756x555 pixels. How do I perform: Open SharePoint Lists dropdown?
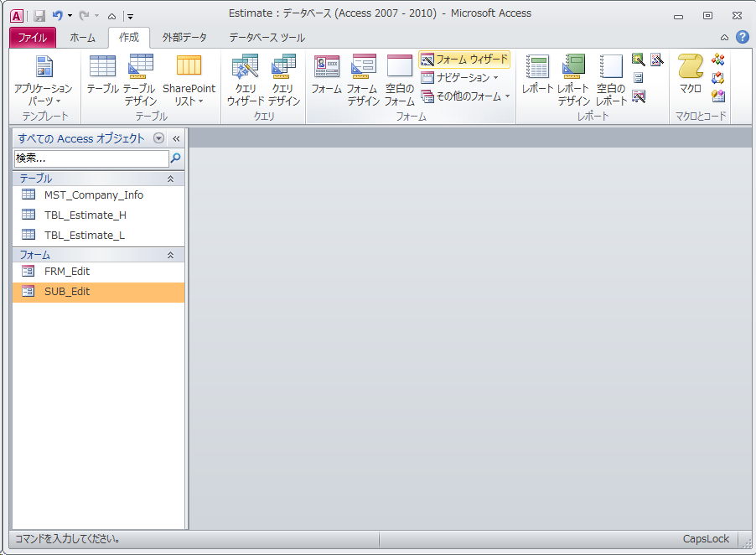[x=189, y=80]
